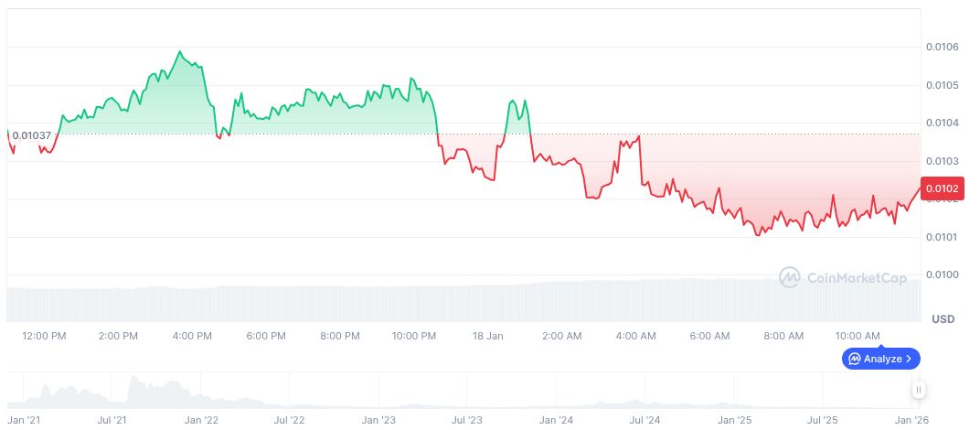Click Jan '26 on the range navigator

[x=911, y=421]
